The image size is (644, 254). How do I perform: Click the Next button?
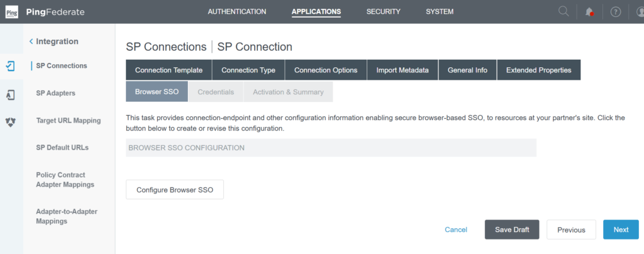pyautogui.click(x=621, y=229)
